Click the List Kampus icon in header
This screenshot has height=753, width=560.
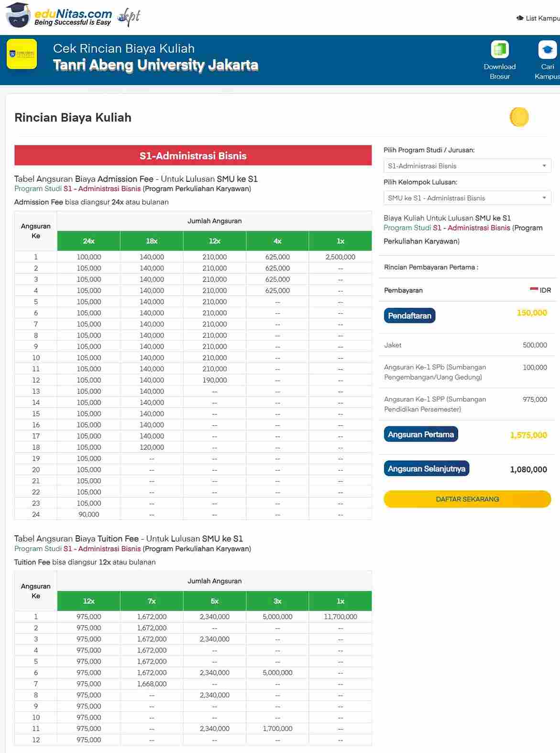tap(520, 18)
